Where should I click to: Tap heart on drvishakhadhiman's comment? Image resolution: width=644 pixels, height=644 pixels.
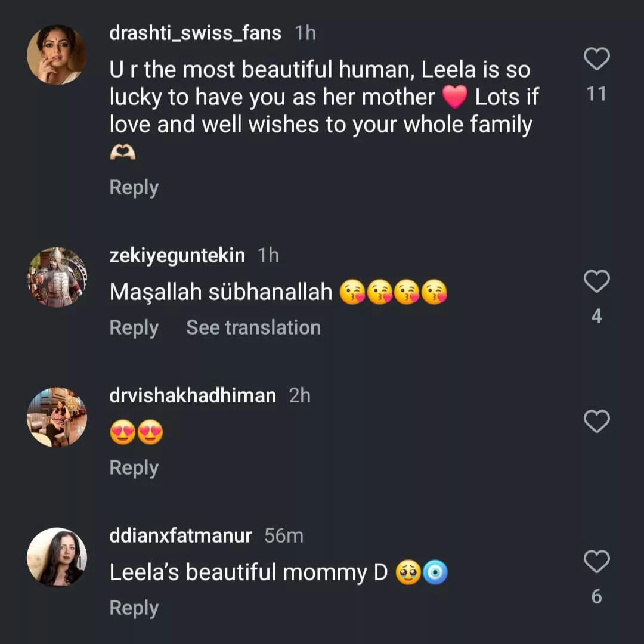point(596,422)
